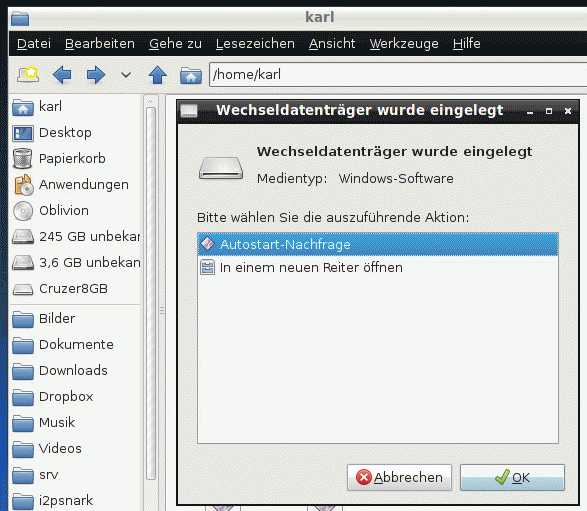Open the Lesezeichen menu
587x511 pixels.
pos(255,44)
